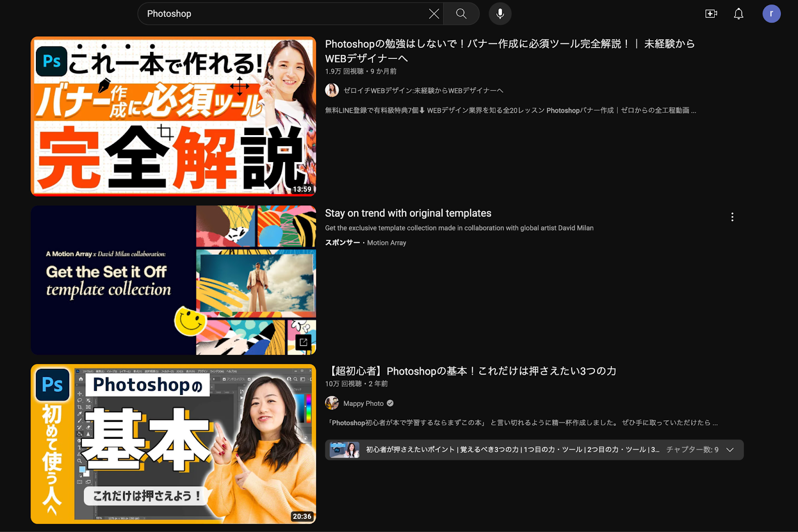The height and width of the screenshot is (532, 798).
Task: Click the ゼロイチWEBデザイン channel avatar
Action: coord(332,90)
